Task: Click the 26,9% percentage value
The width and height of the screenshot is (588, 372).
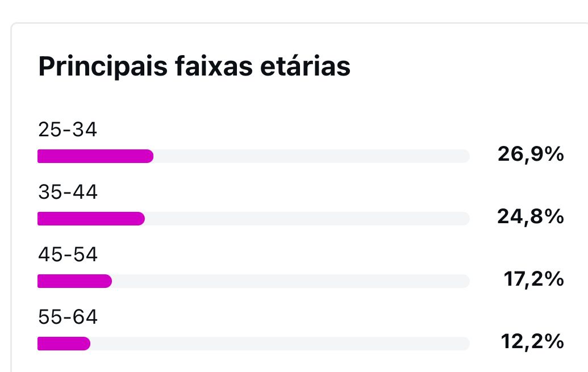Action: click(x=531, y=154)
